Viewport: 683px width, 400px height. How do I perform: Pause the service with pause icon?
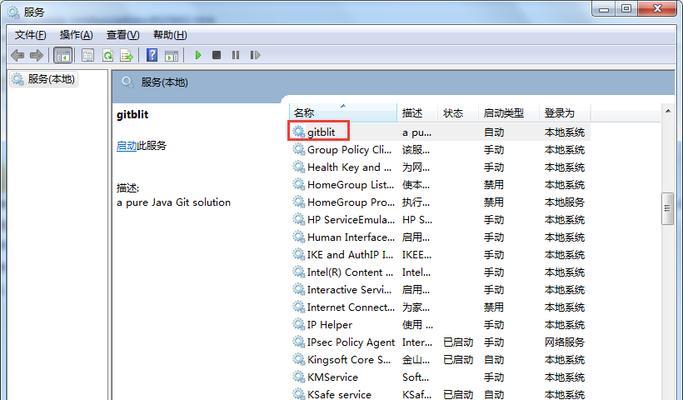click(236, 55)
